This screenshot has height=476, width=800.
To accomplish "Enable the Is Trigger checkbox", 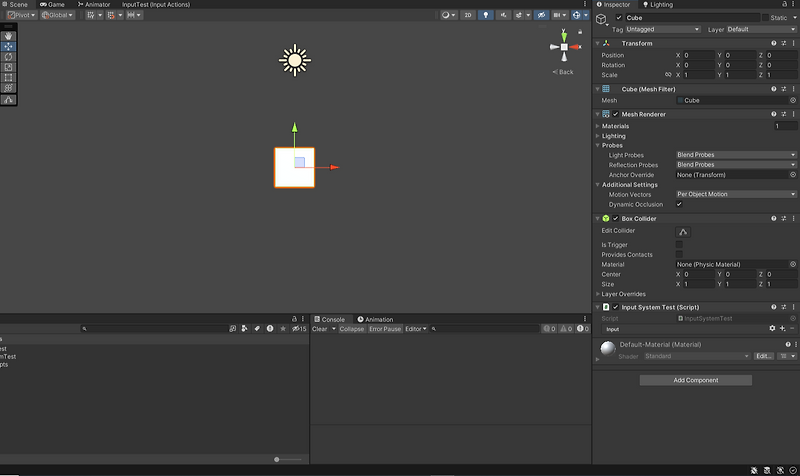I will pyautogui.click(x=680, y=244).
